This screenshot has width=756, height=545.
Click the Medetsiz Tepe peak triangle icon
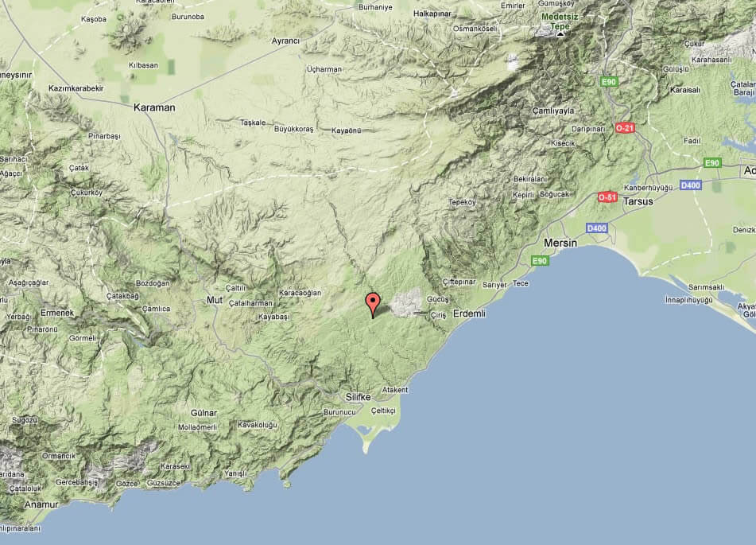click(x=561, y=33)
